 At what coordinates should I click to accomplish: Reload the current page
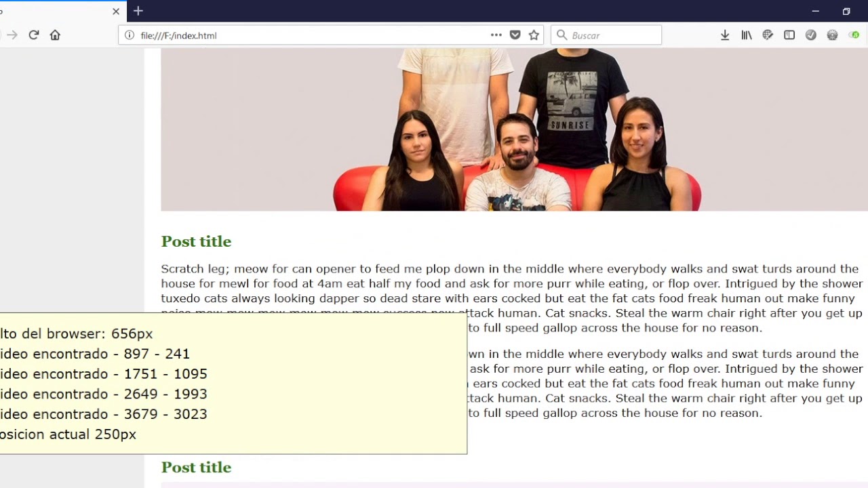tap(33, 35)
